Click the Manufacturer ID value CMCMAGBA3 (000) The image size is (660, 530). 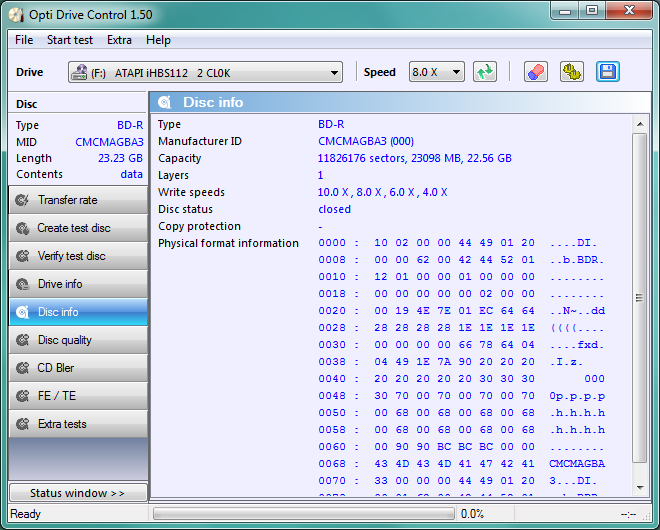366,141
